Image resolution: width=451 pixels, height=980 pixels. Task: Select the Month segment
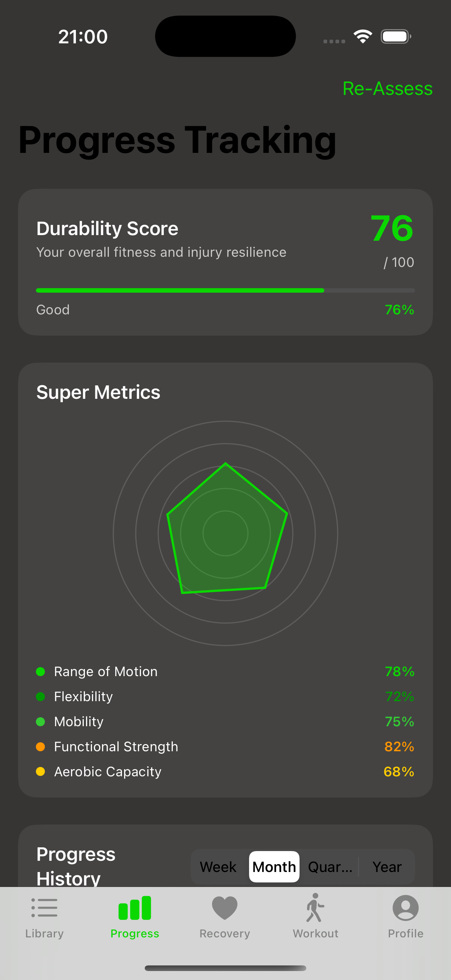point(274,867)
